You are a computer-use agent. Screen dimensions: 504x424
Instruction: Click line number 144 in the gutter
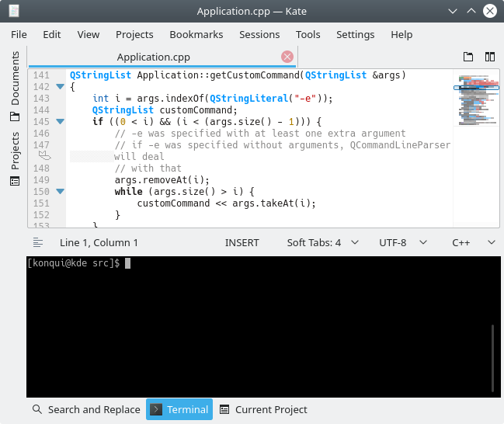coord(41,110)
